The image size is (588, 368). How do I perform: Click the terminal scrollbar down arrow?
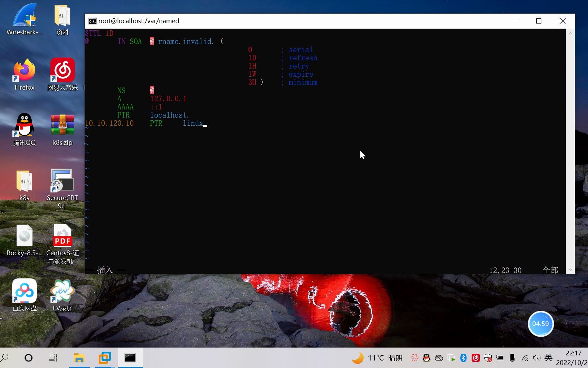[x=570, y=269]
